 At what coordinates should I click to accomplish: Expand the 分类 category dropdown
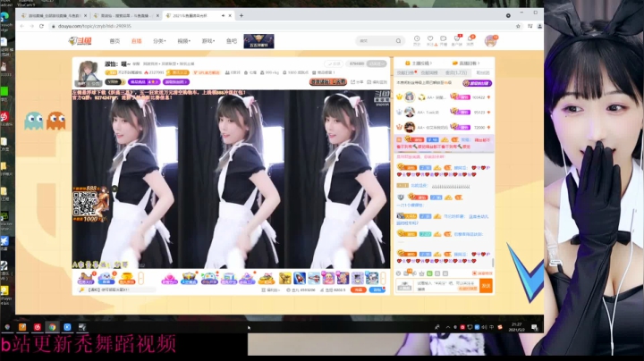tap(159, 41)
